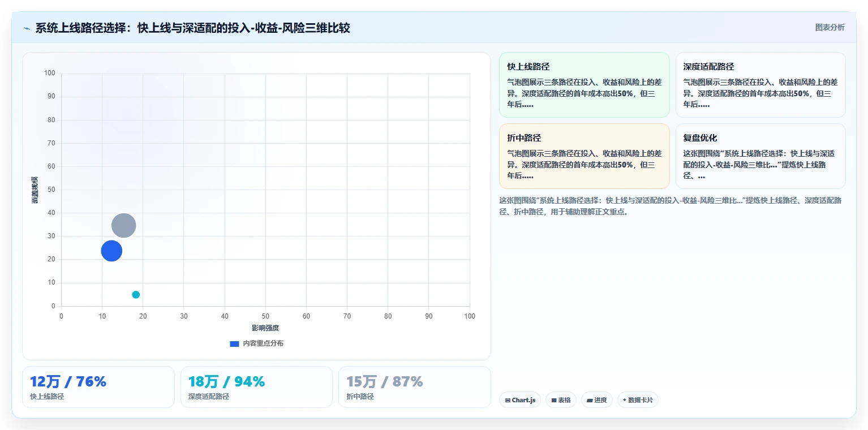
Task: Click the 12万 / 76% stat card
Action: [98, 387]
